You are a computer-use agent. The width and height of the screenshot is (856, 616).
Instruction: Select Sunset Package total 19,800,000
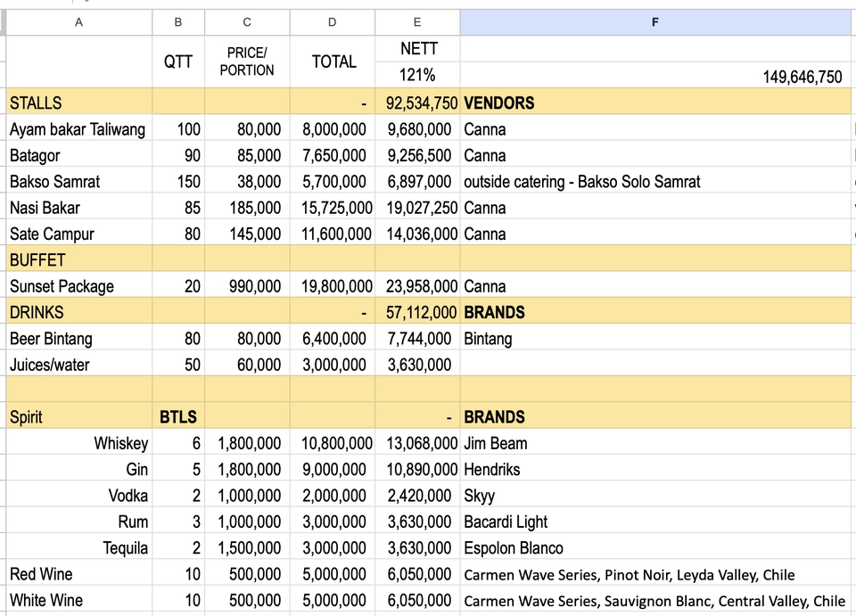click(x=332, y=284)
